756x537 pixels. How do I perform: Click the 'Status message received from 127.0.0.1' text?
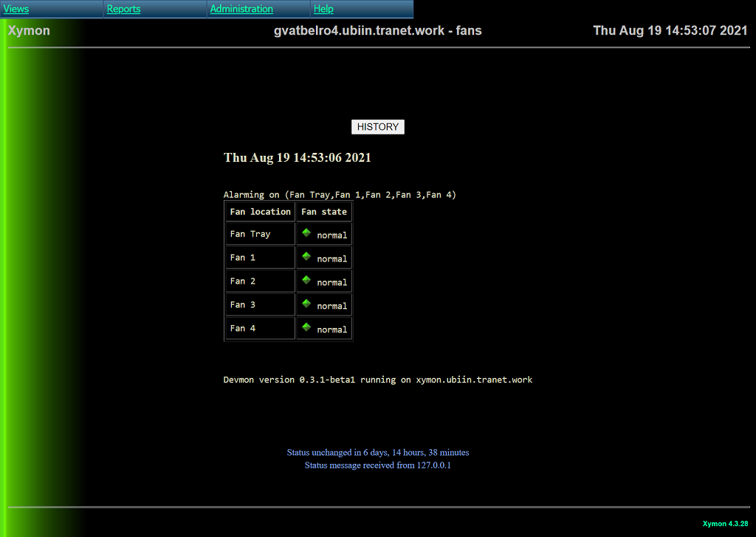coord(377,465)
